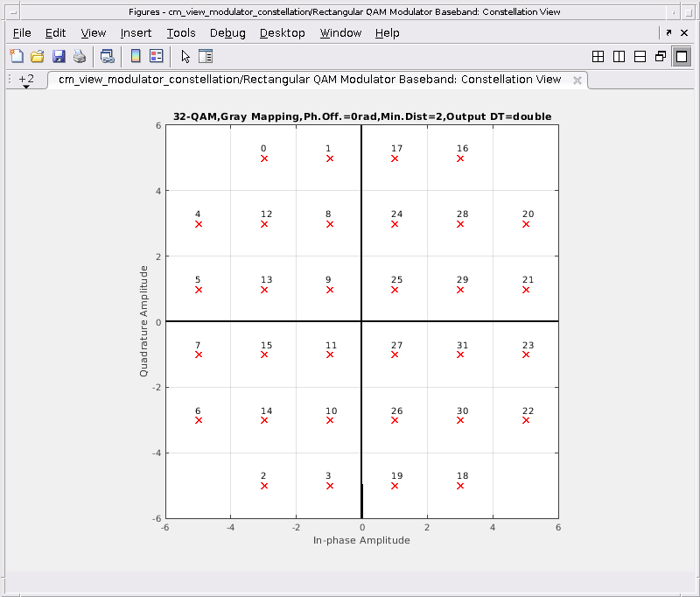Click the constellation point labeled 0
This screenshot has height=597, width=700.
[x=264, y=158]
